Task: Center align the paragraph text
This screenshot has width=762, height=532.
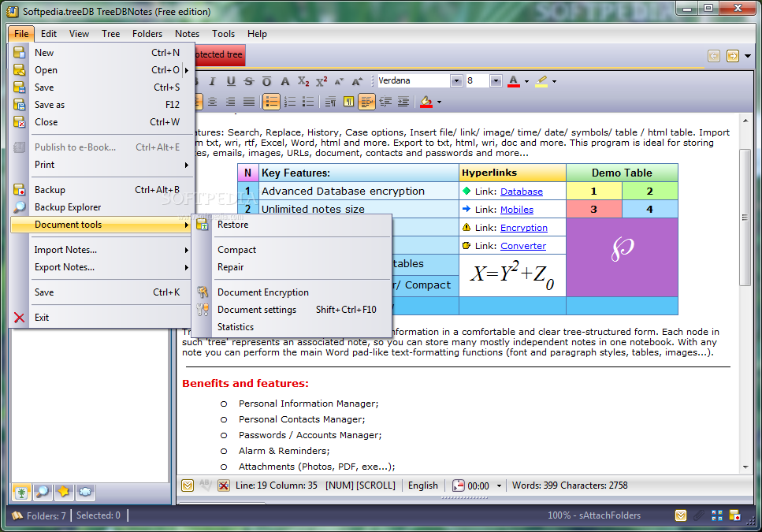Action: tap(213, 102)
